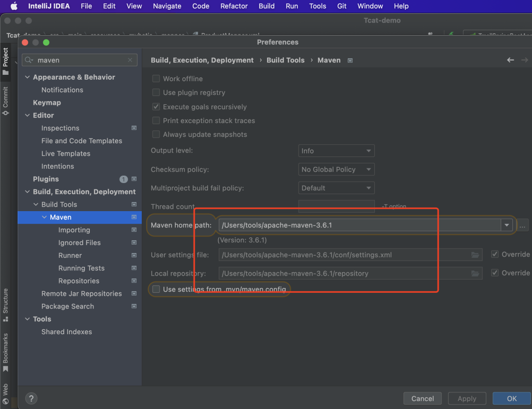Viewport: 532px width, 409px height.
Task: Open the Output level dropdown
Action: pyautogui.click(x=336, y=151)
